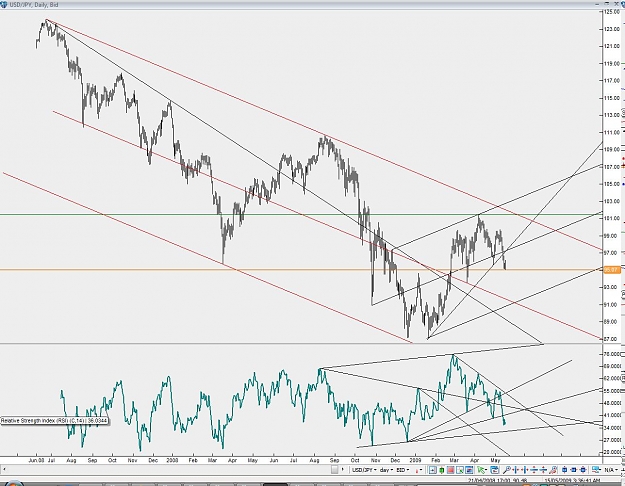This screenshot has height=486, width=625.
Task: Click the orange current price label on the axis
Action: [612, 270]
